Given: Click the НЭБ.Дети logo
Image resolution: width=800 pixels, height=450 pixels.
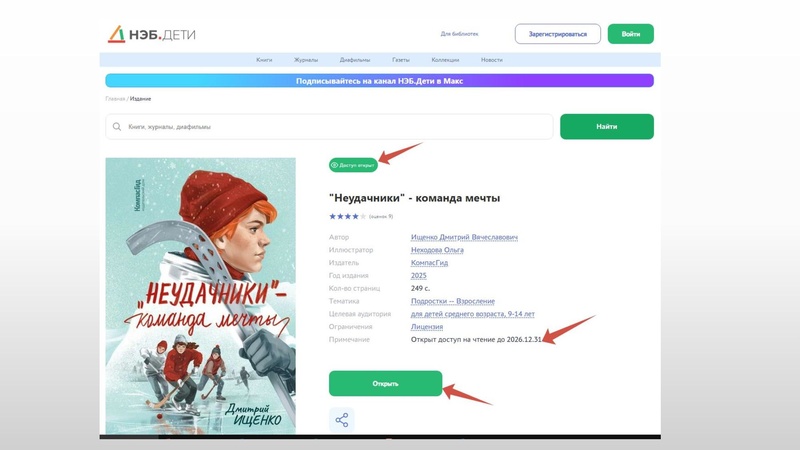Looking at the screenshot, I should (152, 34).
